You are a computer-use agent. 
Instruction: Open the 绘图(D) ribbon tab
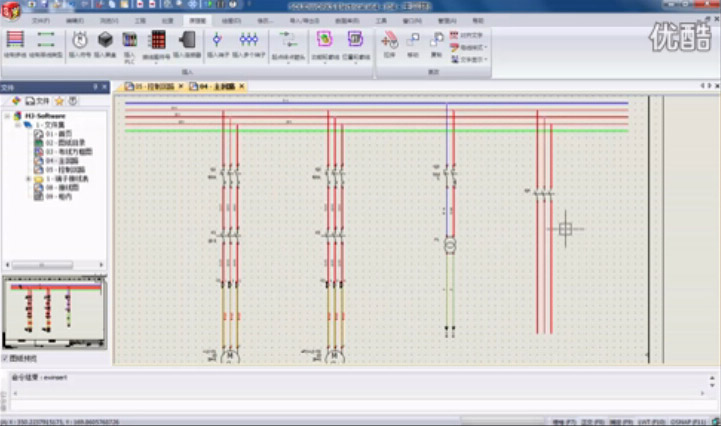click(x=231, y=21)
